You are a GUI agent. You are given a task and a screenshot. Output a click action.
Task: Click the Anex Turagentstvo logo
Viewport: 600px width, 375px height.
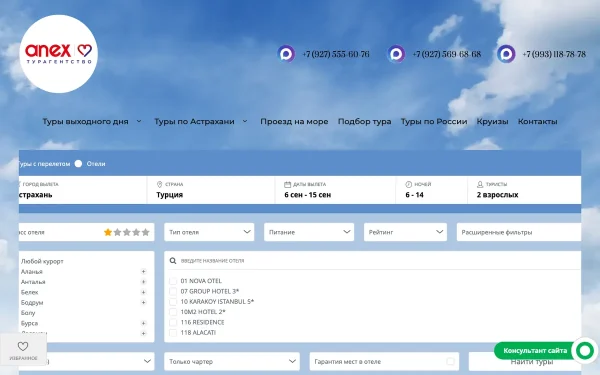[x=59, y=54]
